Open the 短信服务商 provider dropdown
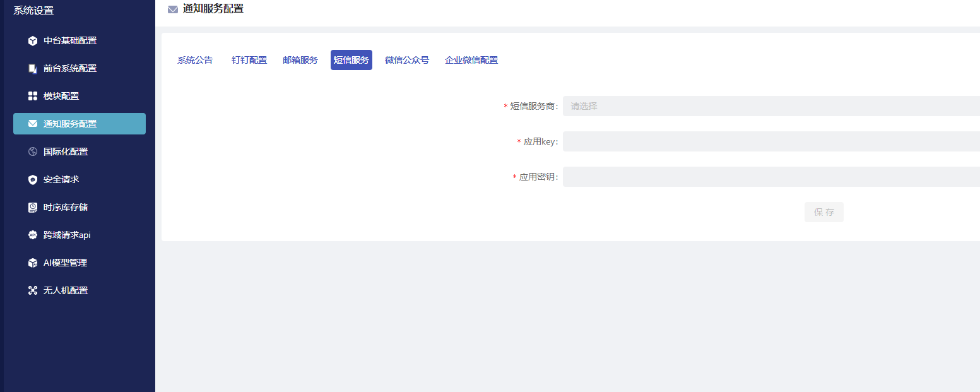 click(x=770, y=106)
